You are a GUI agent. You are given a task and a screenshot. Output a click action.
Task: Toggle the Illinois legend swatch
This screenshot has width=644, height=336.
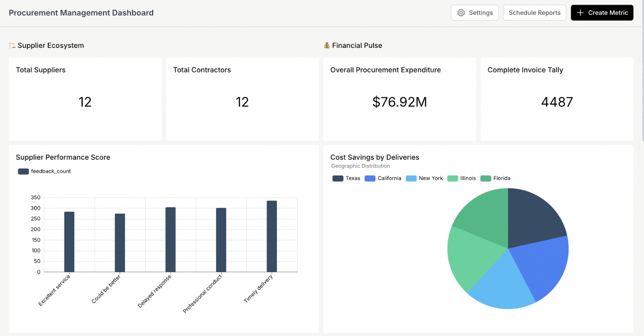(453, 178)
